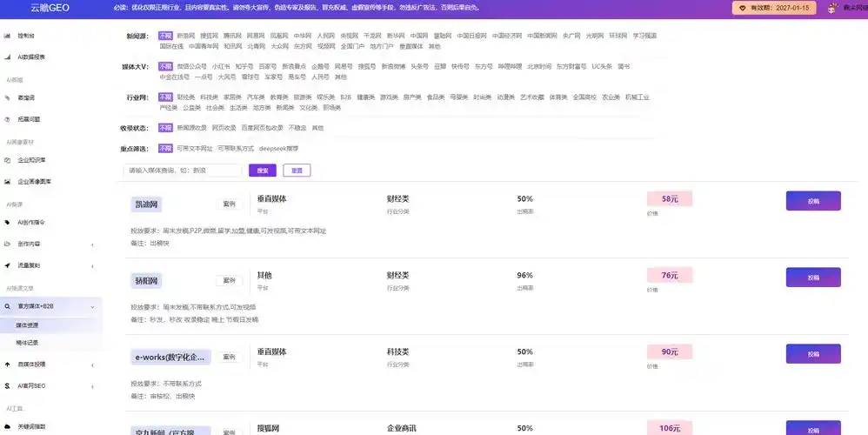
Task: Select 新闻源收录 under 收录状态
Action: tap(191, 127)
